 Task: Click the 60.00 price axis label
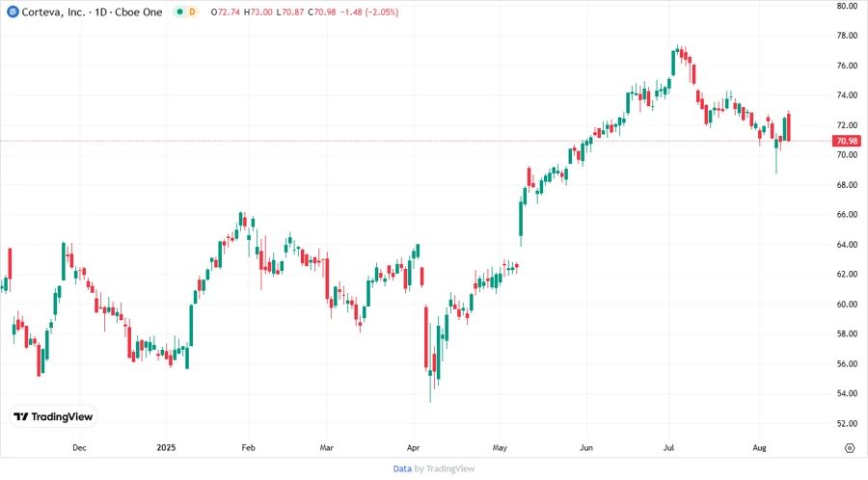pyautogui.click(x=847, y=305)
